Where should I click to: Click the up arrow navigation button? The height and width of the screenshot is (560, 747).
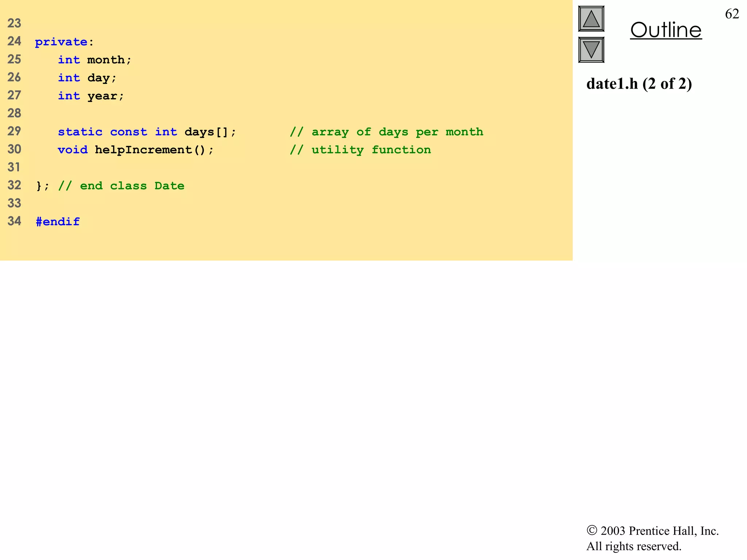pyautogui.click(x=591, y=19)
